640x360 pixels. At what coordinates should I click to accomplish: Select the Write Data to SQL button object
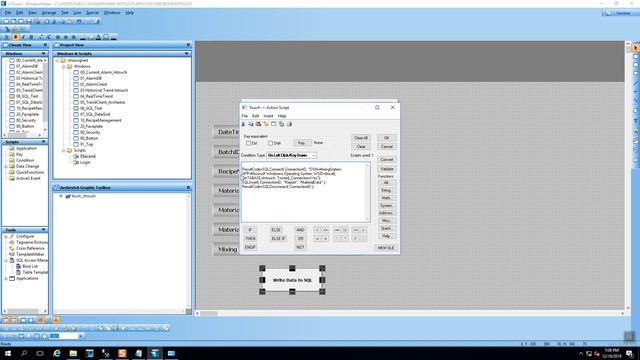(292, 280)
